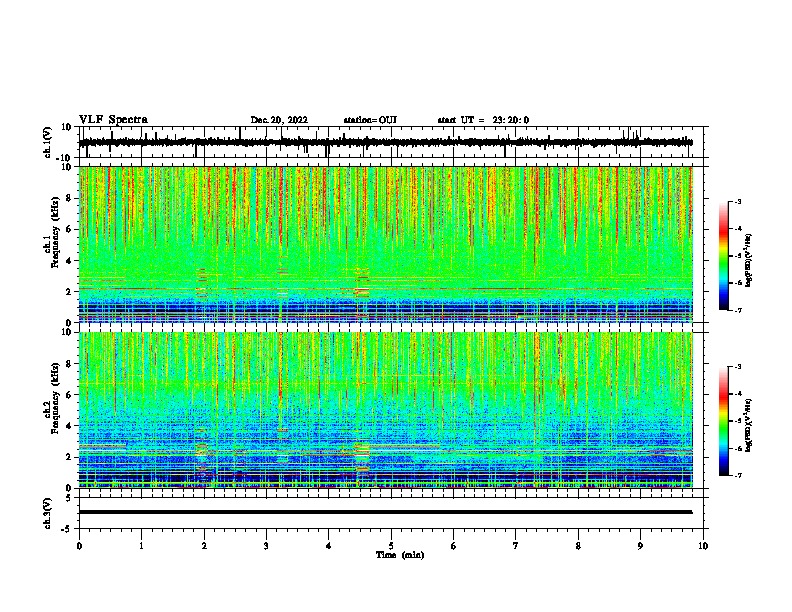Click the 'Time (min)' axis title

pyautogui.click(x=400, y=555)
